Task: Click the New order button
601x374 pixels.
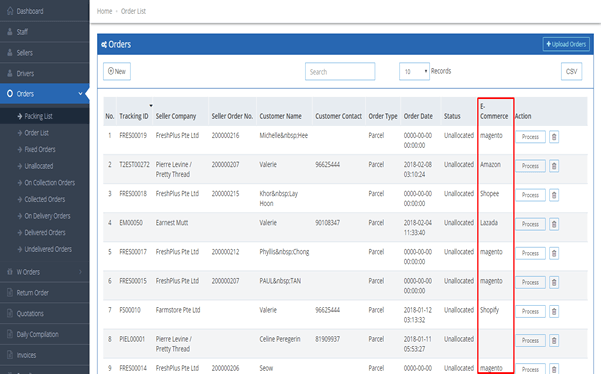Action: click(x=117, y=71)
